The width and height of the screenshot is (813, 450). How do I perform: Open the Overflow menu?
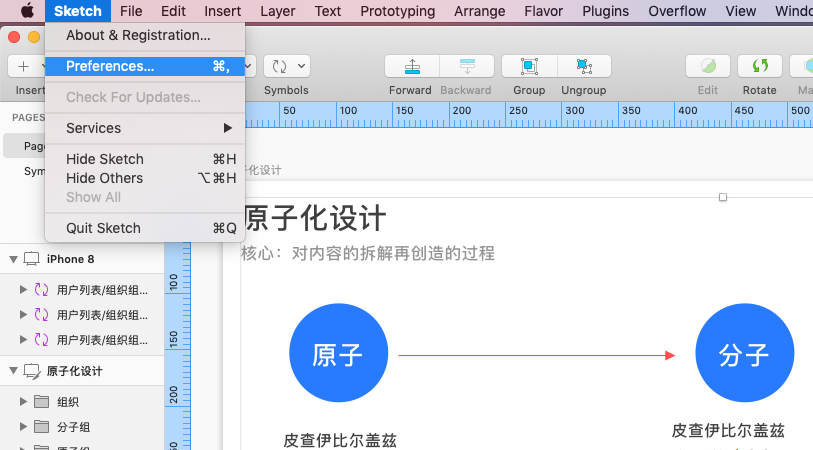click(677, 11)
